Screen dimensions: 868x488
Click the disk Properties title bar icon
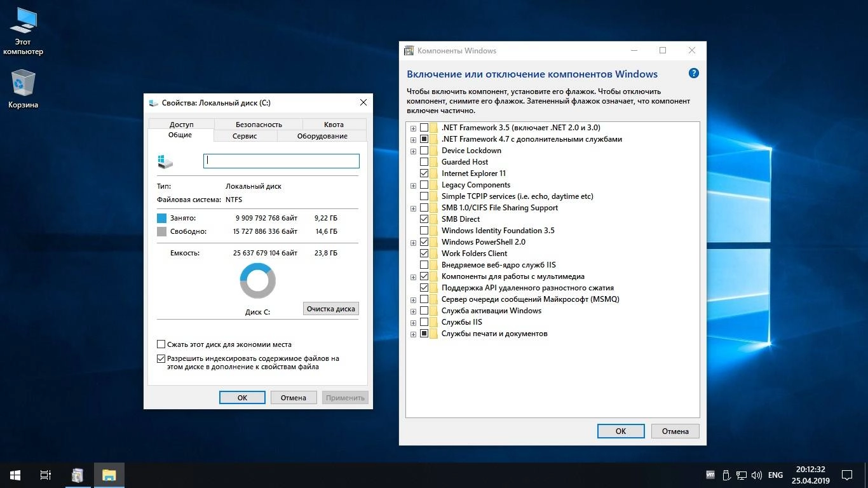[154, 102]
